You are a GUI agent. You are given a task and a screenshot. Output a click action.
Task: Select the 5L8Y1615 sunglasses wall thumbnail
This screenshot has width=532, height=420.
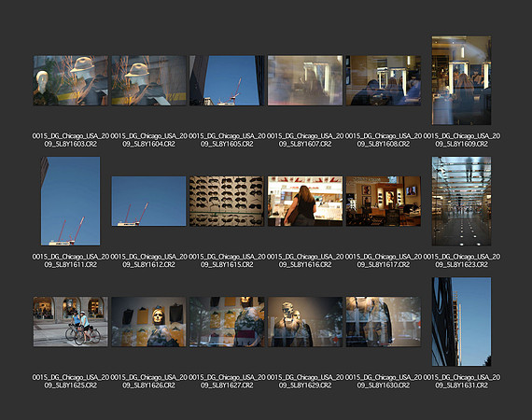click(227, 202)
